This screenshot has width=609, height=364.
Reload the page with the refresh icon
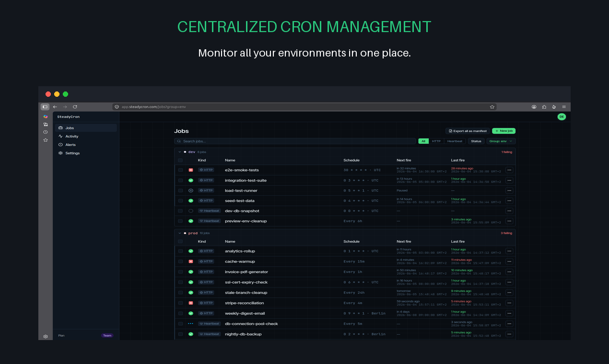point(75,107)
